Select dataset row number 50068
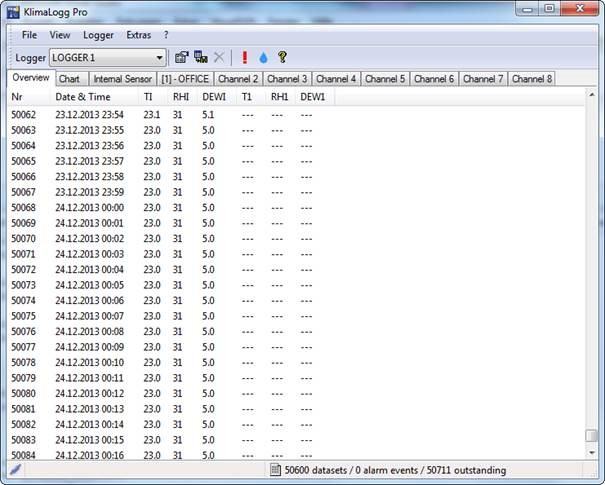605x485 pixels. click(23, 208)
